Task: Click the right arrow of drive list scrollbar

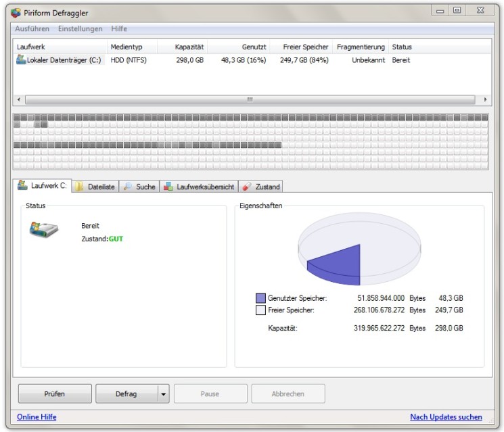Action: (485, 99)
